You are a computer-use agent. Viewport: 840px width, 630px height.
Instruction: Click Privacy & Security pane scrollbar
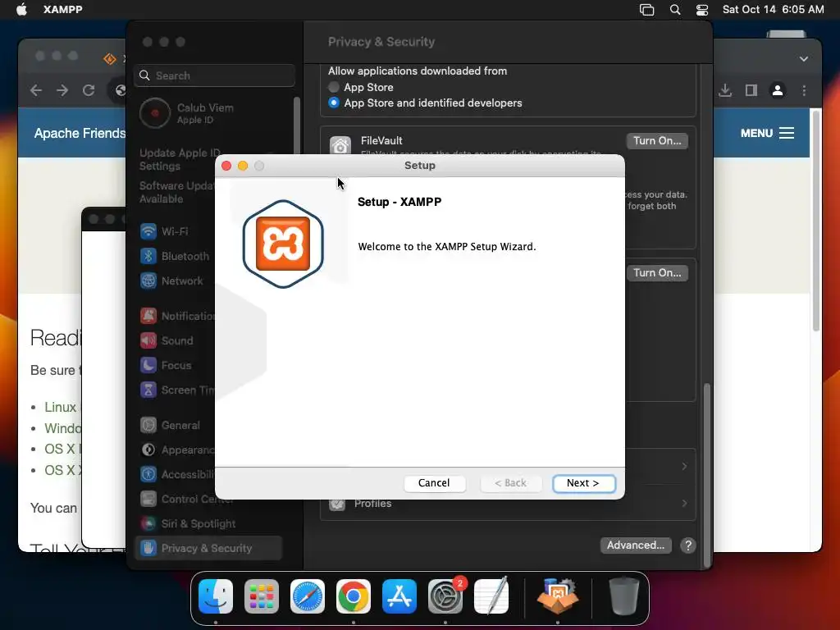707,475
